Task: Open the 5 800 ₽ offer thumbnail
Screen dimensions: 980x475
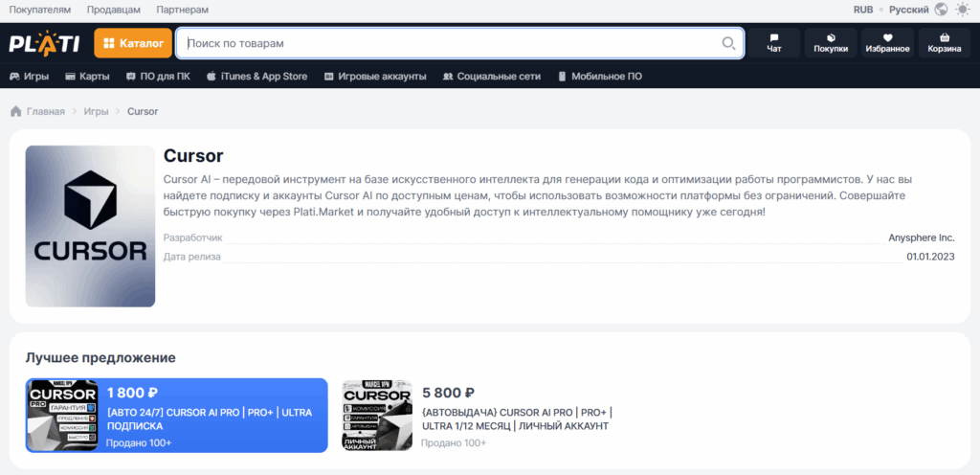Action: tap(377, 415)
